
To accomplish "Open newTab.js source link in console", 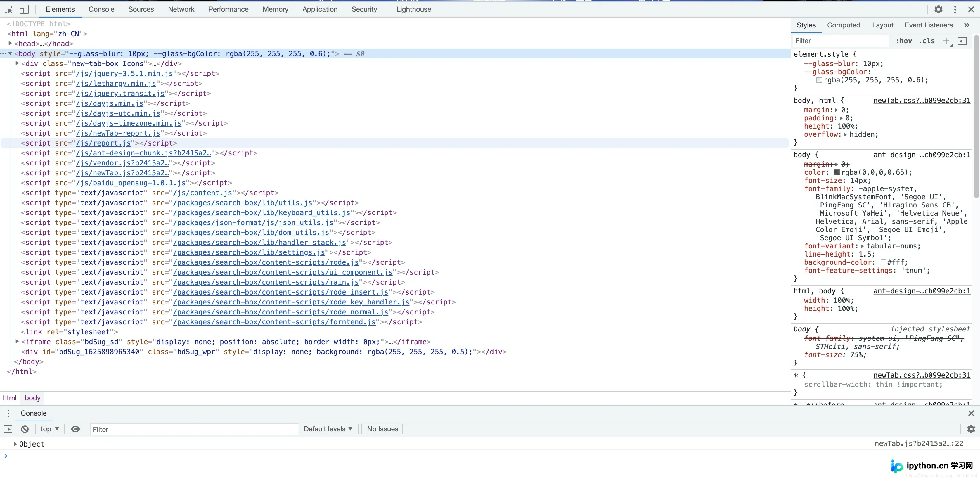I will [919, 444].
